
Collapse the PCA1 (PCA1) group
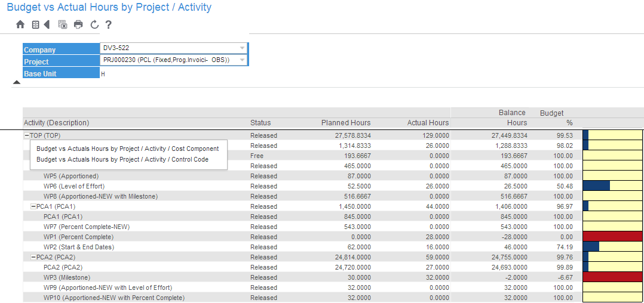[x=33, y=206]
